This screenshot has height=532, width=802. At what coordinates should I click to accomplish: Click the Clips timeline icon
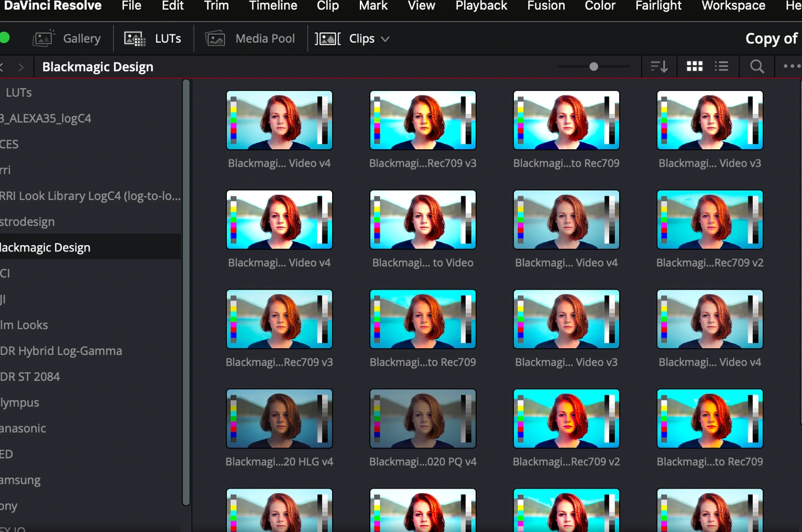[x=328, y=38]
